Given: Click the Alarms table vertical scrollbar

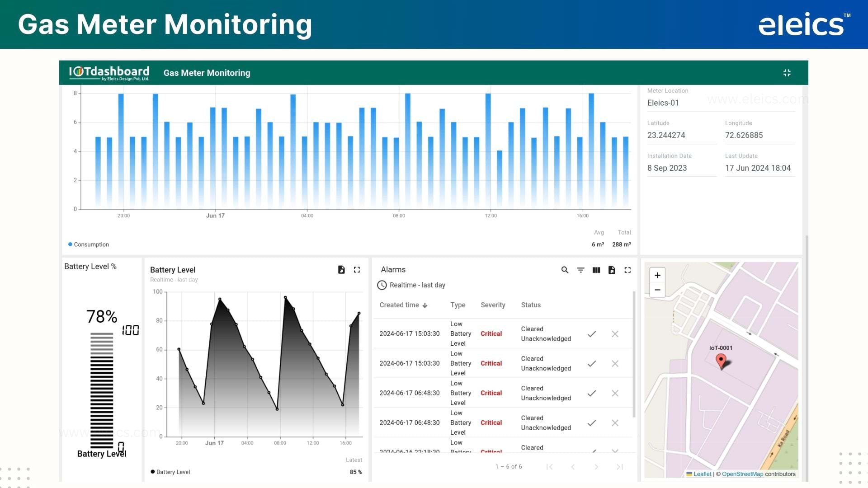Looking at the screenshot, I should click(634, 354).
